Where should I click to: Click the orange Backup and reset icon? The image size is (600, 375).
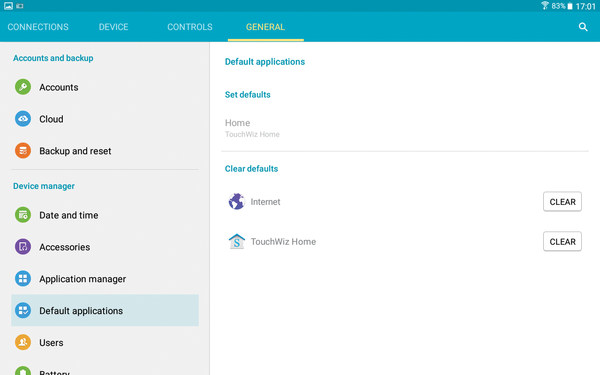(23, 151)
